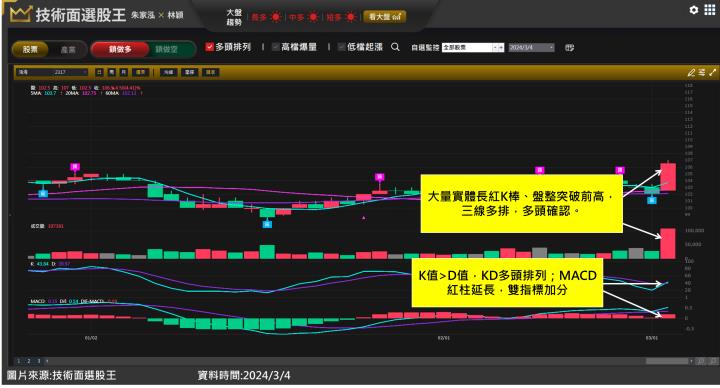
Task: Enable the 高檔爆量 checkbox
Action: pos(276,47)
